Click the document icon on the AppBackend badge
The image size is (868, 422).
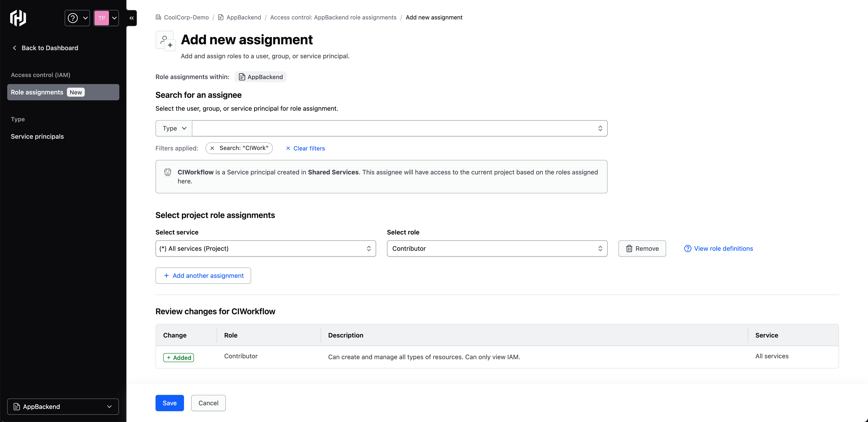click(242, 77)
